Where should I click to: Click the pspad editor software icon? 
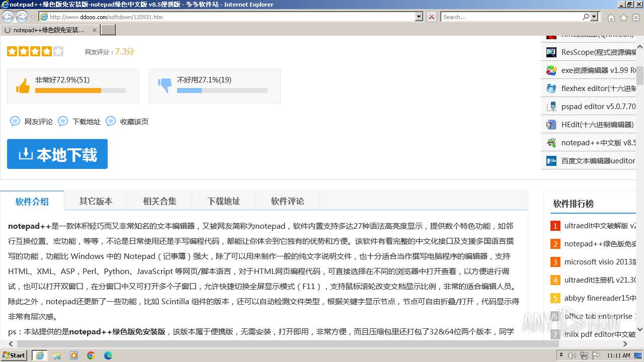click(551, 107)
